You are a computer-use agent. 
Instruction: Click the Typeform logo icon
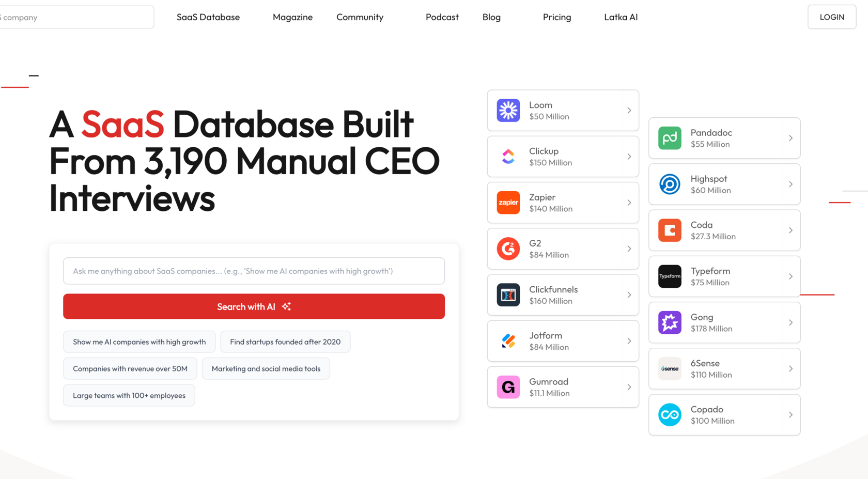(670, 276)
